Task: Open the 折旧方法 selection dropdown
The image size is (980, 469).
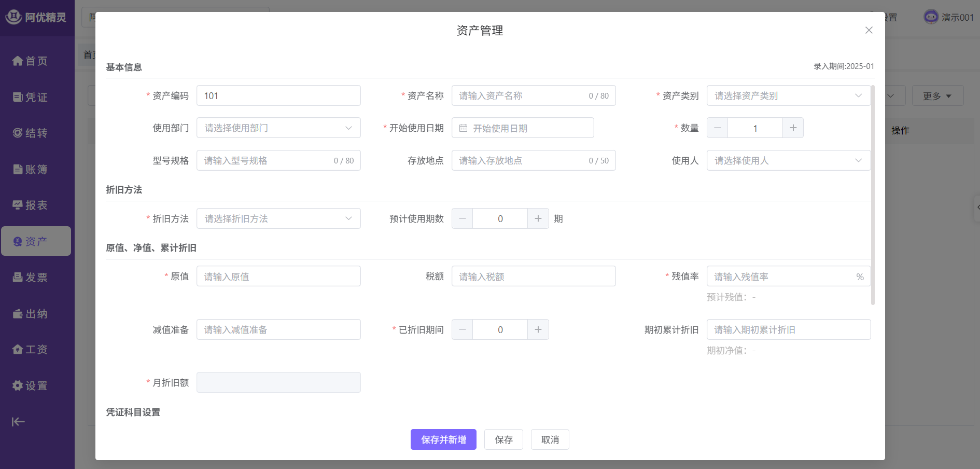Action: coord(278,219)
